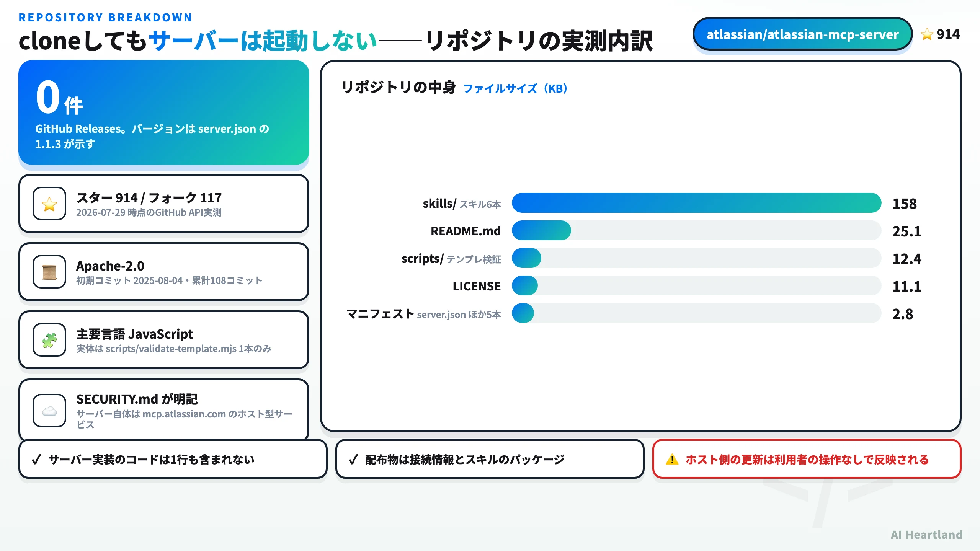
Task: Click the red ホスト側の更新 warning box
Action: [x=807, y=459]
